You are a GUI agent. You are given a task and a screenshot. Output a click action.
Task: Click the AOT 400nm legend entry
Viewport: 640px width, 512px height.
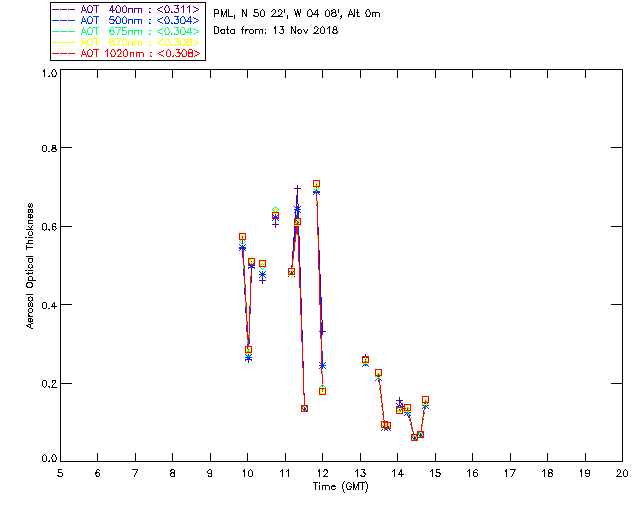[x=127, y=9]
